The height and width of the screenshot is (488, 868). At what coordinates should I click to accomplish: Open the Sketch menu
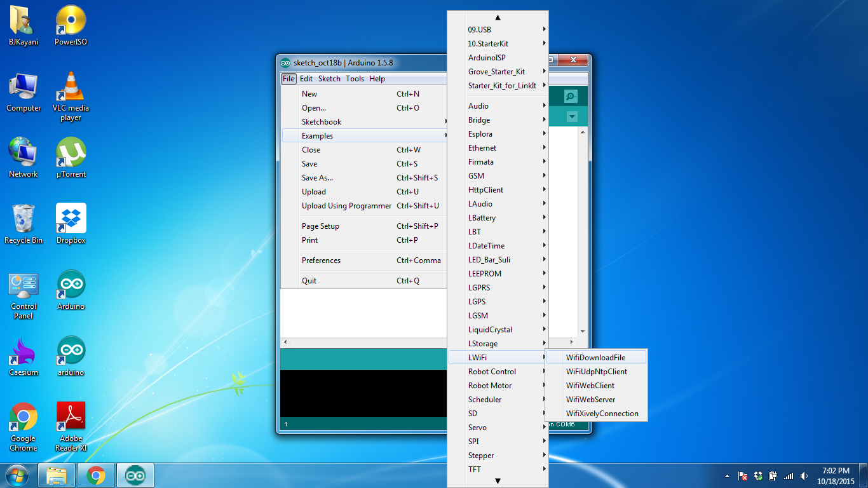tap(329, 79)
